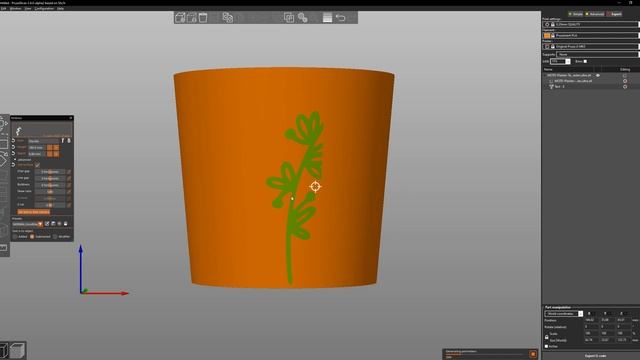Toggle the uniform scale lock icon
The height and width of the screenshot is (360, 640).
(x=547, y=337)
